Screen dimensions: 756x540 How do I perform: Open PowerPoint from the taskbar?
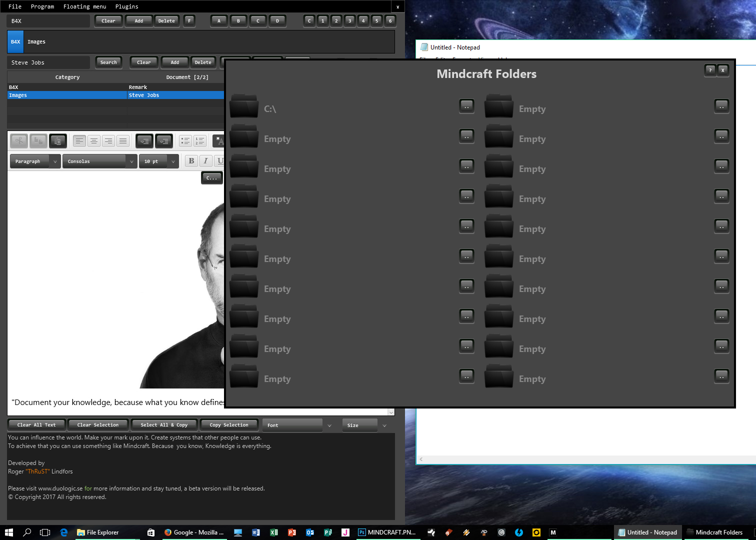tap(292, 532)
